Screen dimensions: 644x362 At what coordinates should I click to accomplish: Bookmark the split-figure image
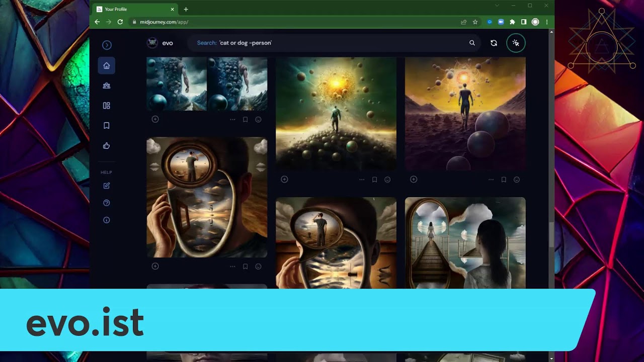click(246, 120)
